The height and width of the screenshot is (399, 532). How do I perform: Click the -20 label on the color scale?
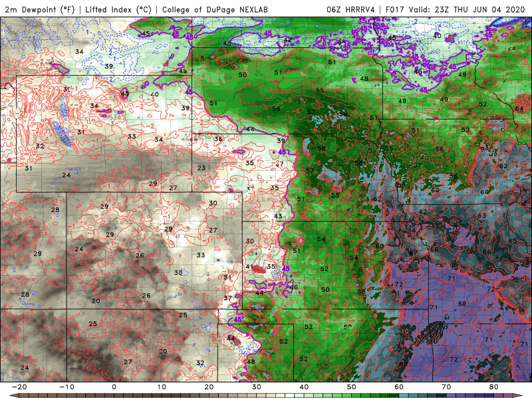pyautogui.click(x=19, y=387)
